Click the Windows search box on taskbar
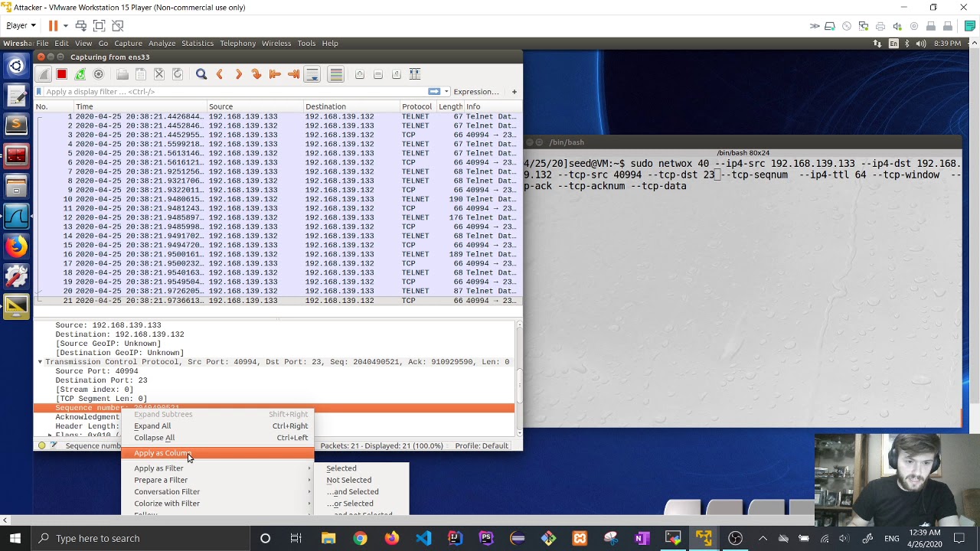The image size is (980, 551). click(141, 538)
